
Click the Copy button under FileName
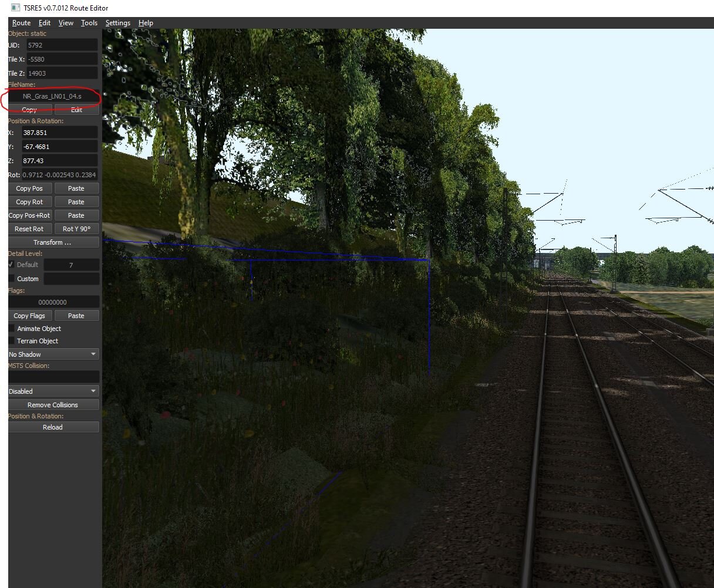[x=29, y=110]
